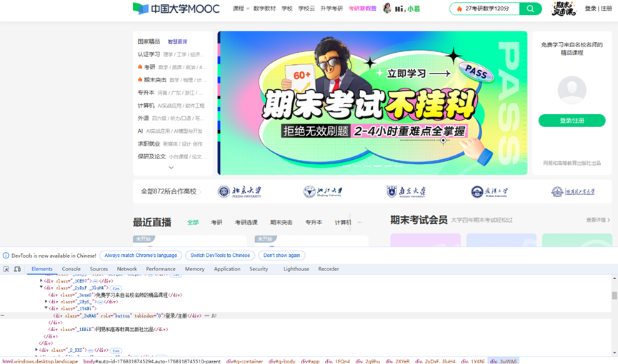Open 数字教材 in the top navigation

pos(264,9)
